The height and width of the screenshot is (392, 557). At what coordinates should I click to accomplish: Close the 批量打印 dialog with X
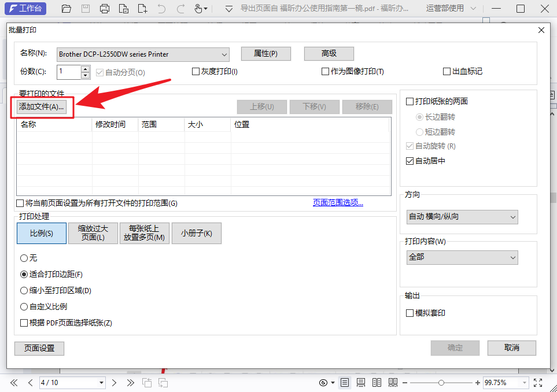tap(541, 30)
